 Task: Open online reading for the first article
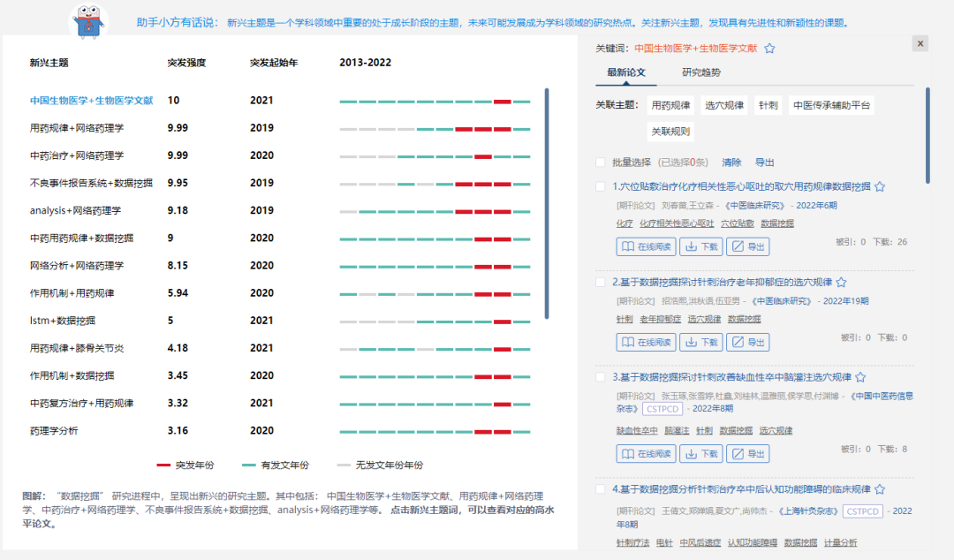(646, 247)
